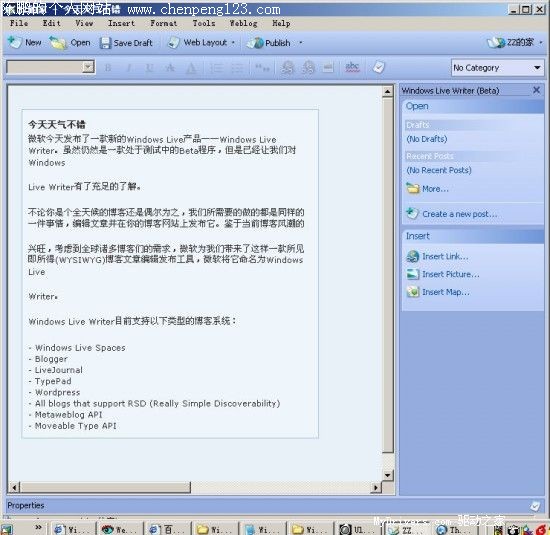550x535 pixels.
Task: Open the Edit menu
Action: 52,23
